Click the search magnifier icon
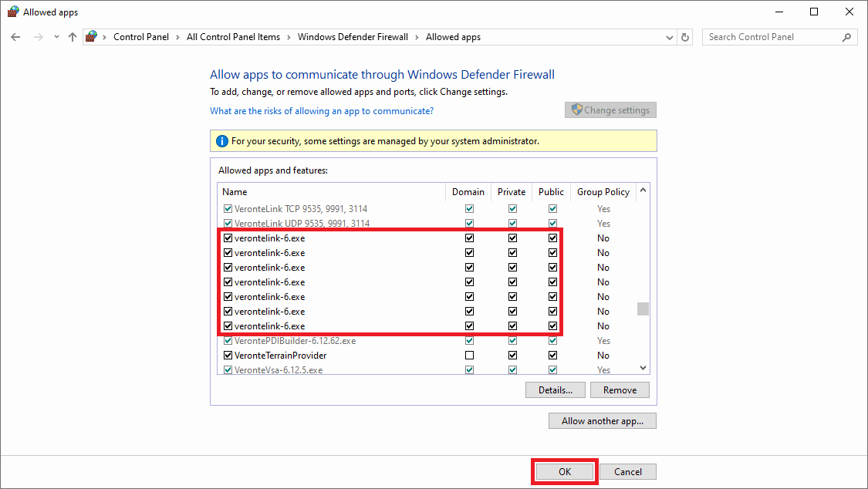Viewport: 868px width, 489px height. (x=846, y=37)
